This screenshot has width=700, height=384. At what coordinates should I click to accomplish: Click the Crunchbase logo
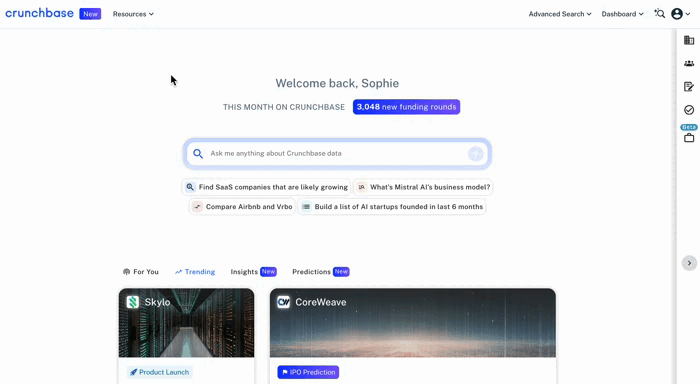(x=39, y=13)
